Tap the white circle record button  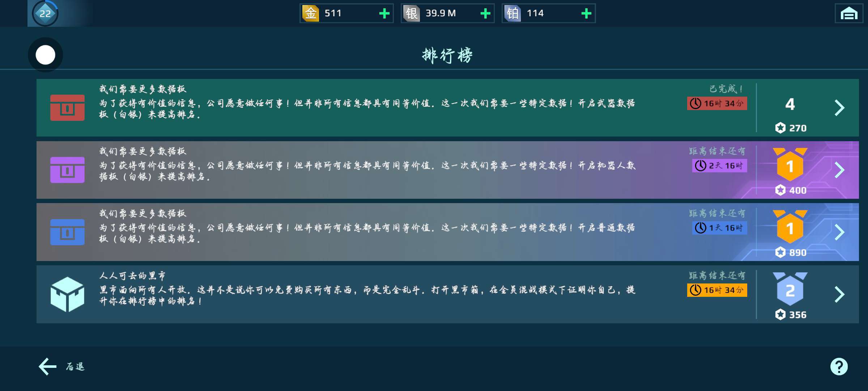pyautogui.click(x=46, y=55)
